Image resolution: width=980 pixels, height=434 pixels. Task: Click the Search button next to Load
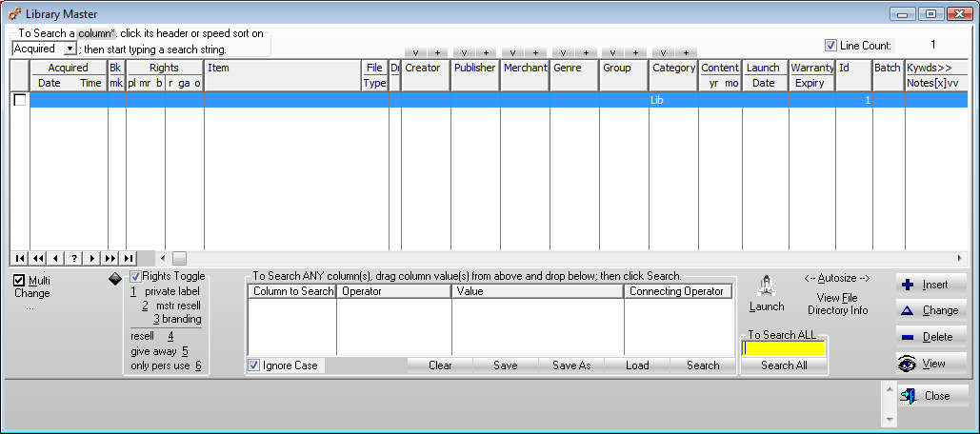coord(703,365)
